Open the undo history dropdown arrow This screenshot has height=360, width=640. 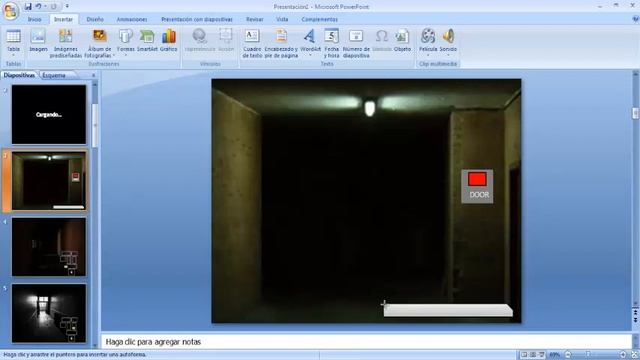click(x=45, y=6)
